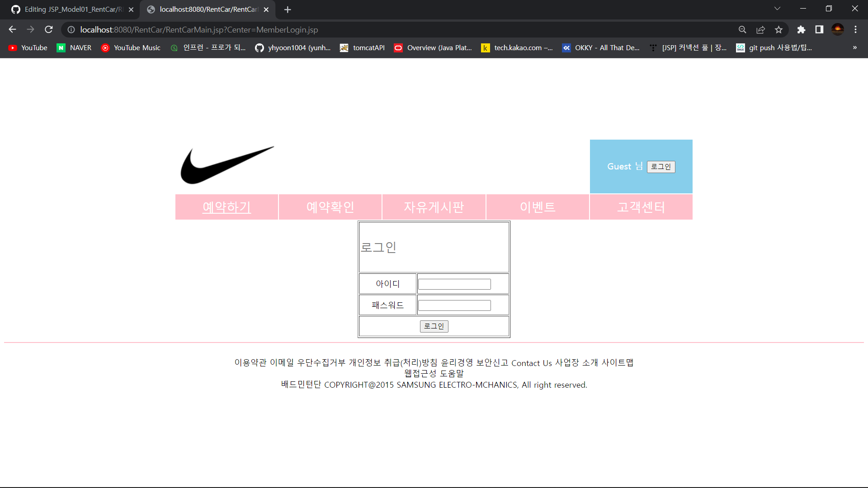Open the yhyoon1004 GitHub bookmark
The width and height of the screenshot is (868, 488).
(x=293, y=47)
